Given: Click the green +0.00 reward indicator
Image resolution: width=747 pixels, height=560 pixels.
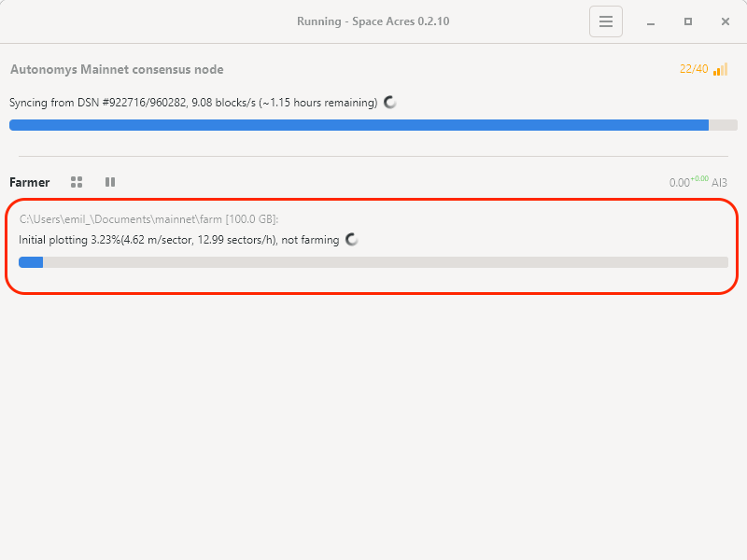Looking at the screenshot, I should coord(699,178).
